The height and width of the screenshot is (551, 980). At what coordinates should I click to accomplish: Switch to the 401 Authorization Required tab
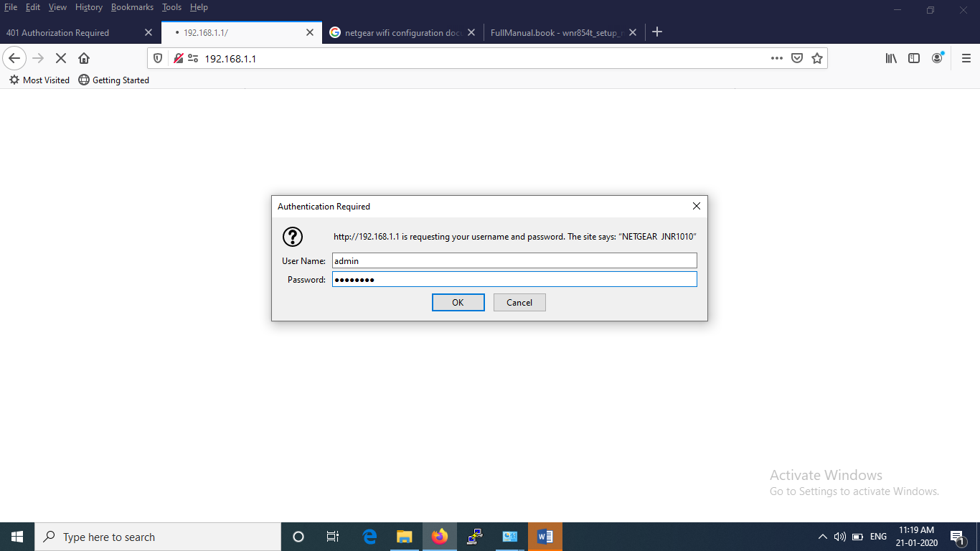pyautogui.click(x=79, y=32)
